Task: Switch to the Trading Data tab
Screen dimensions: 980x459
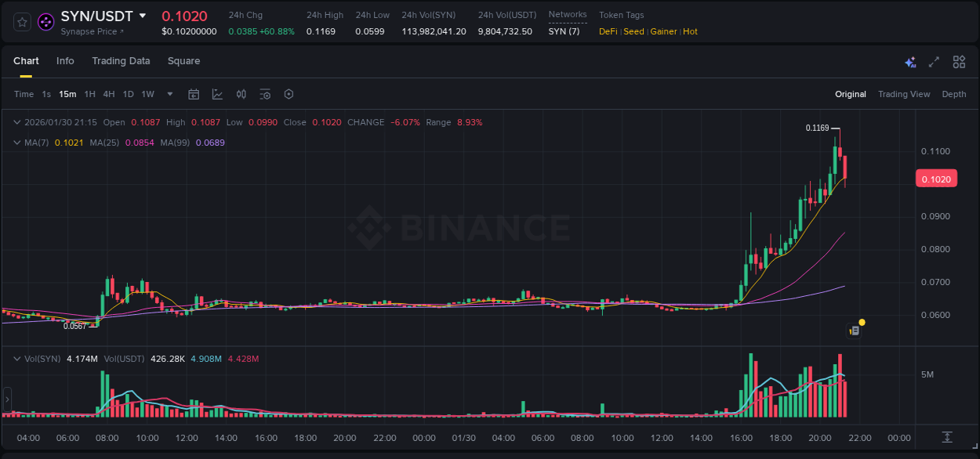Action: [x=121, y=60]
